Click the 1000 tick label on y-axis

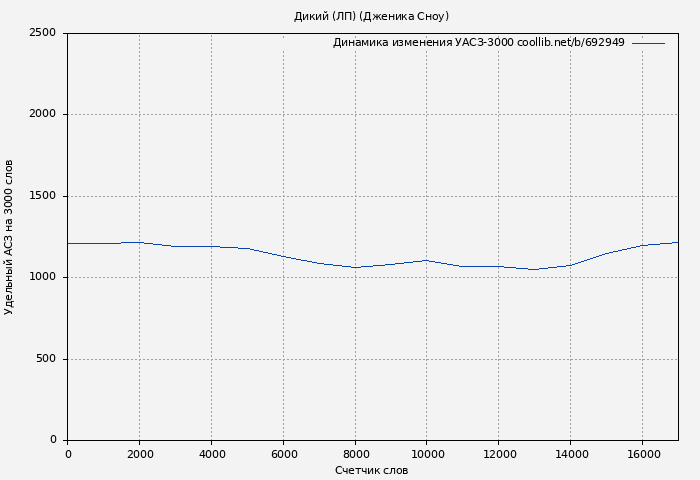coord(42,277)
